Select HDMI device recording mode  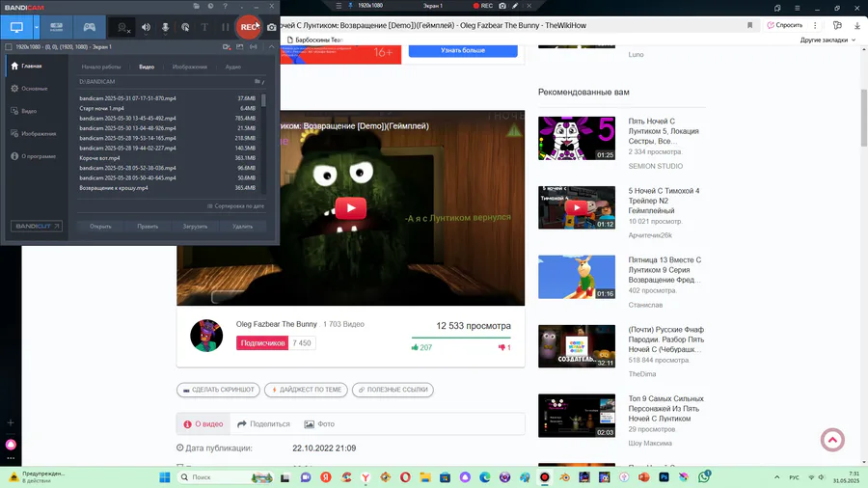tap(57, 27)
